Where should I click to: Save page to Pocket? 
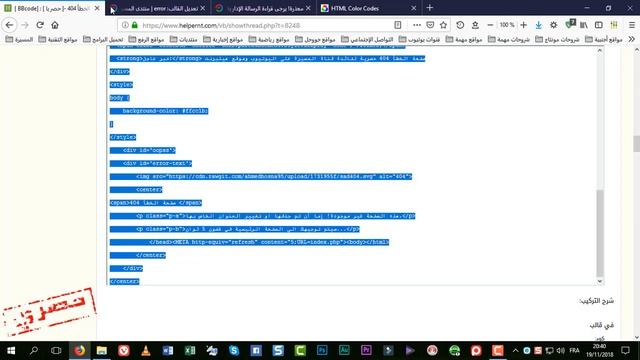pos(430,25)
